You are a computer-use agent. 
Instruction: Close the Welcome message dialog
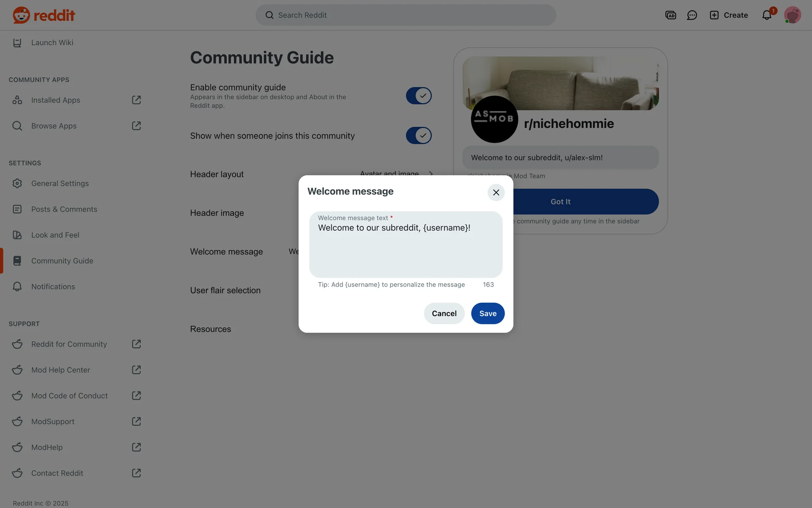[x=496, y=192]
